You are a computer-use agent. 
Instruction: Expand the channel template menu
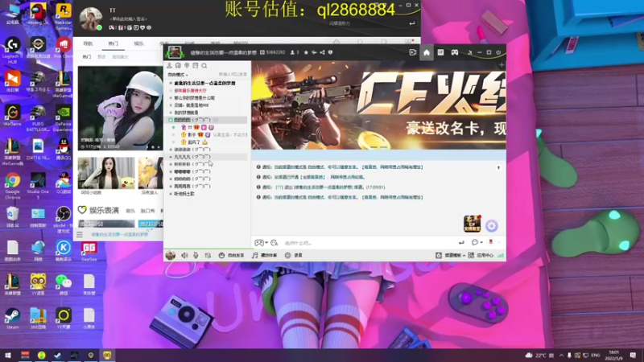coord(451,255)
